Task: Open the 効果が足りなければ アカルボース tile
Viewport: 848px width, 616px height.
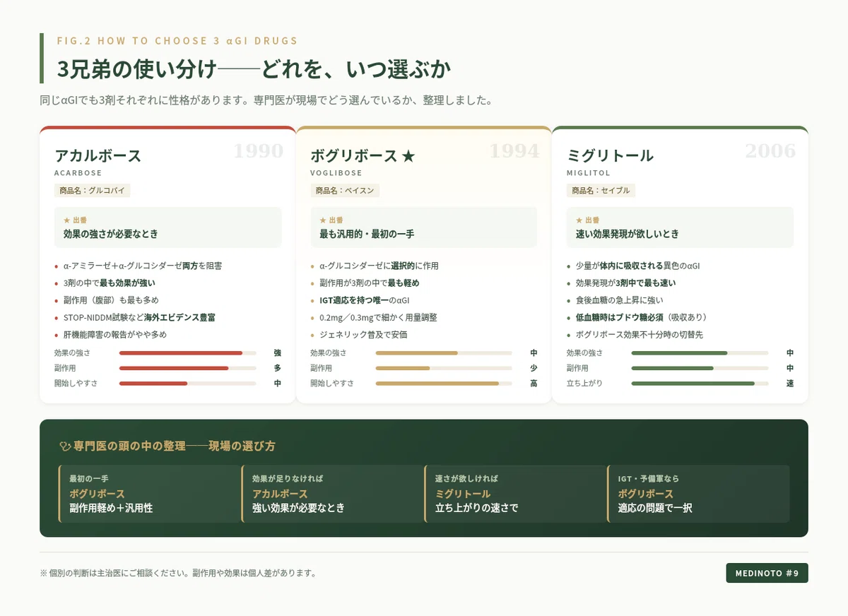Action: pyautogui.click(x=333, y=493)
